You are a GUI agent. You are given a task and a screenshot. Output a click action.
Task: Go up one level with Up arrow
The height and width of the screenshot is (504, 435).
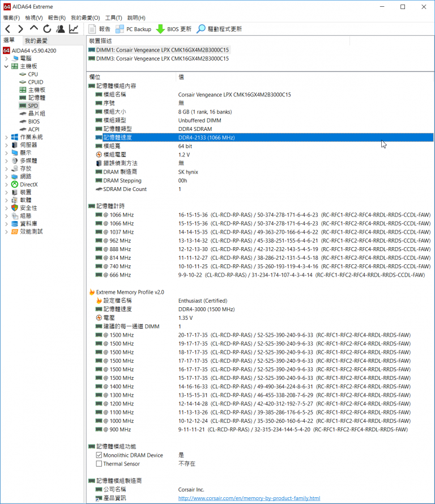34,28
